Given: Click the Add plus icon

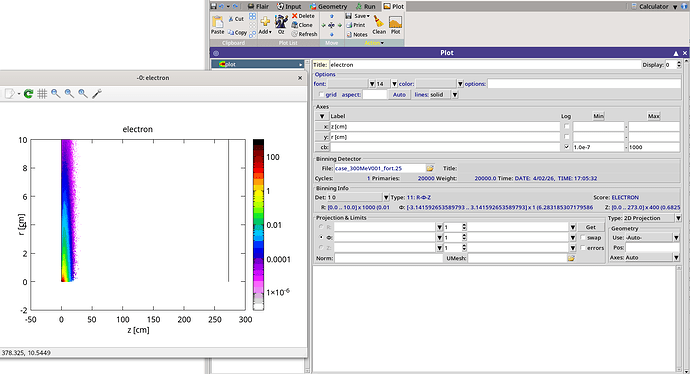Looking at the screenshot, I should click(265, 21).
